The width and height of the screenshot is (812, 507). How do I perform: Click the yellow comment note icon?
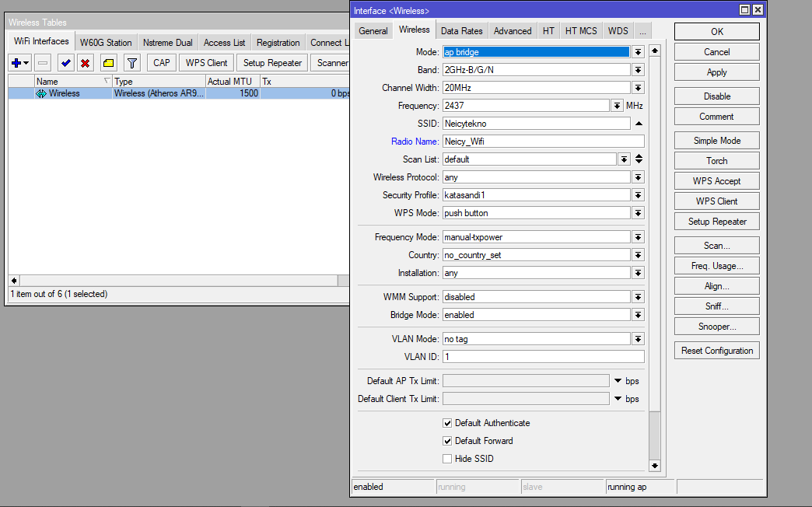pos(108,63)
